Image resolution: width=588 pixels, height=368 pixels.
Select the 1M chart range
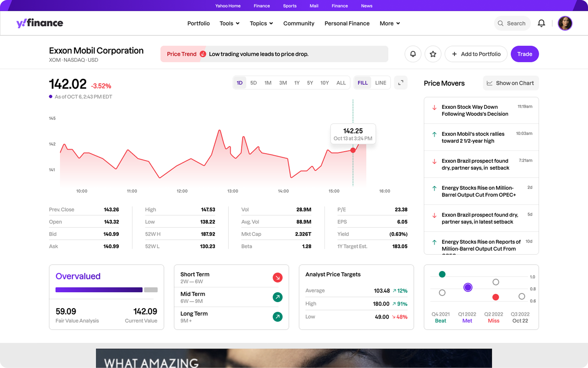coord(268,83)
